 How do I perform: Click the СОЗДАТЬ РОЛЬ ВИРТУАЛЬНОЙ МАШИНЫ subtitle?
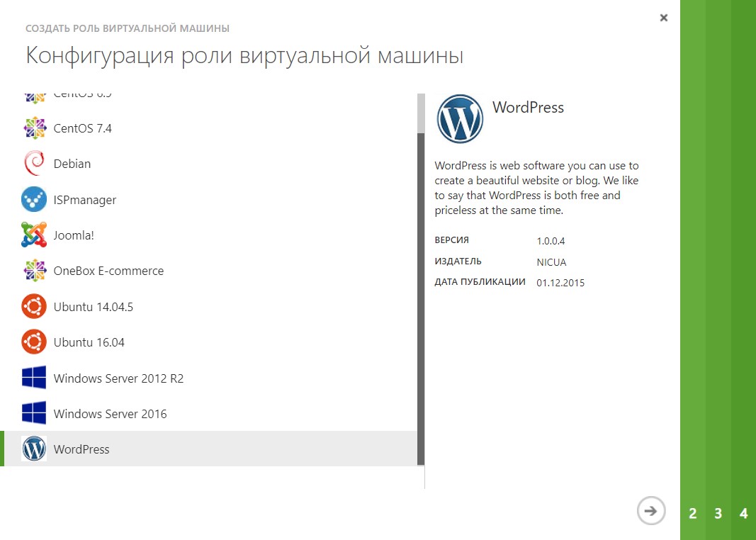coord(128,28)
